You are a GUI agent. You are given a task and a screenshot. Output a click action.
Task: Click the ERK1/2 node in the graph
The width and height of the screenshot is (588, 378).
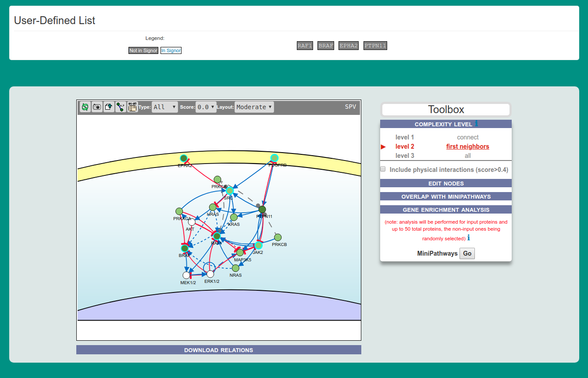tap(210, 274)
